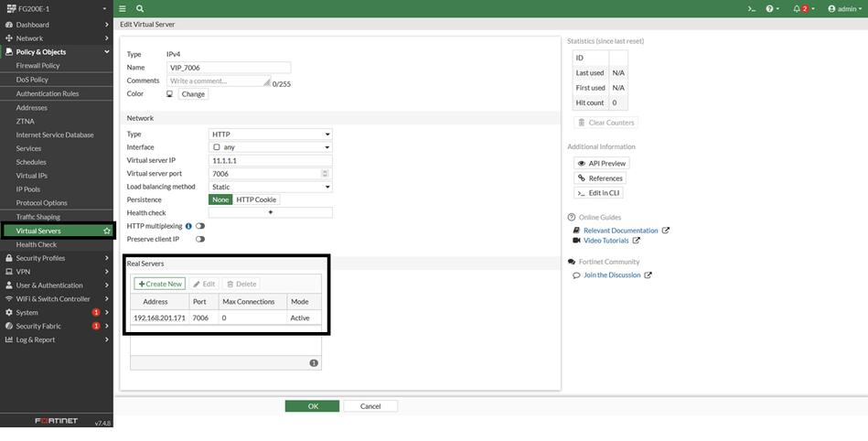Click the Change color button

pyautogui.click(x=193, y=94)
